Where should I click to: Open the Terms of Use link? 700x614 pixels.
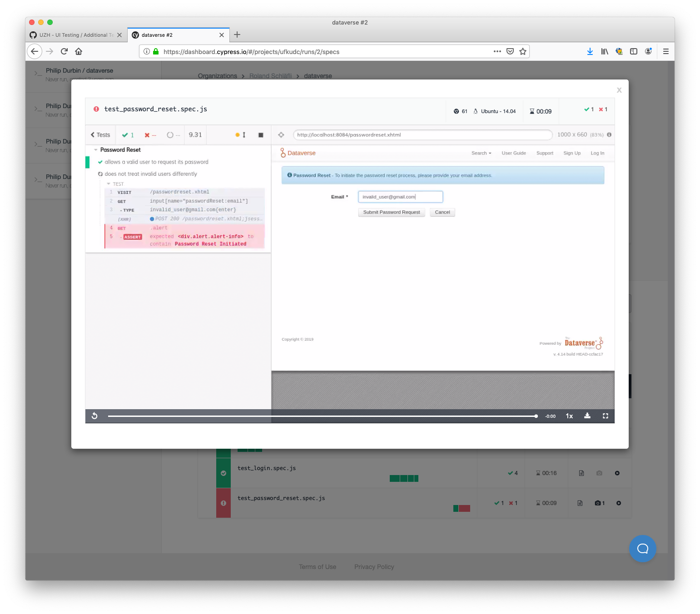coord(318,567)
